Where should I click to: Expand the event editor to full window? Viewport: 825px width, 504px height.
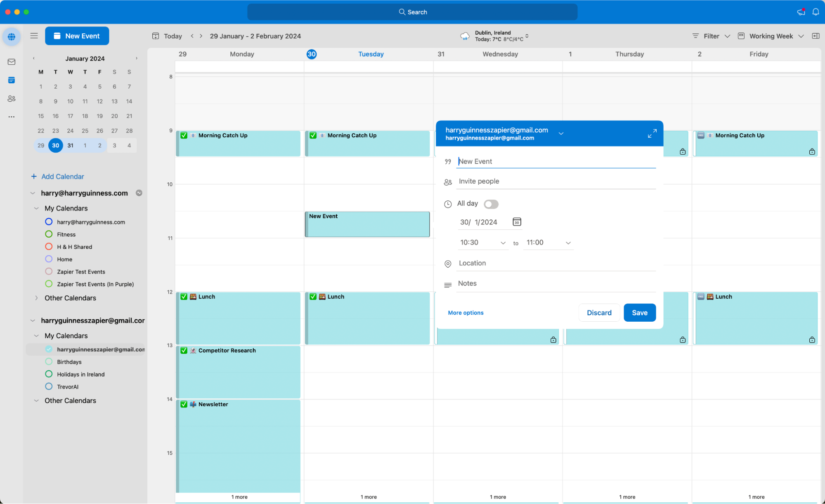tap(652, 134)
